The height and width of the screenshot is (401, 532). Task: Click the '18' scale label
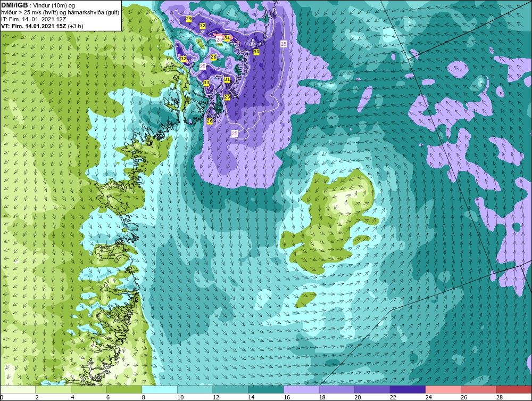322,397
